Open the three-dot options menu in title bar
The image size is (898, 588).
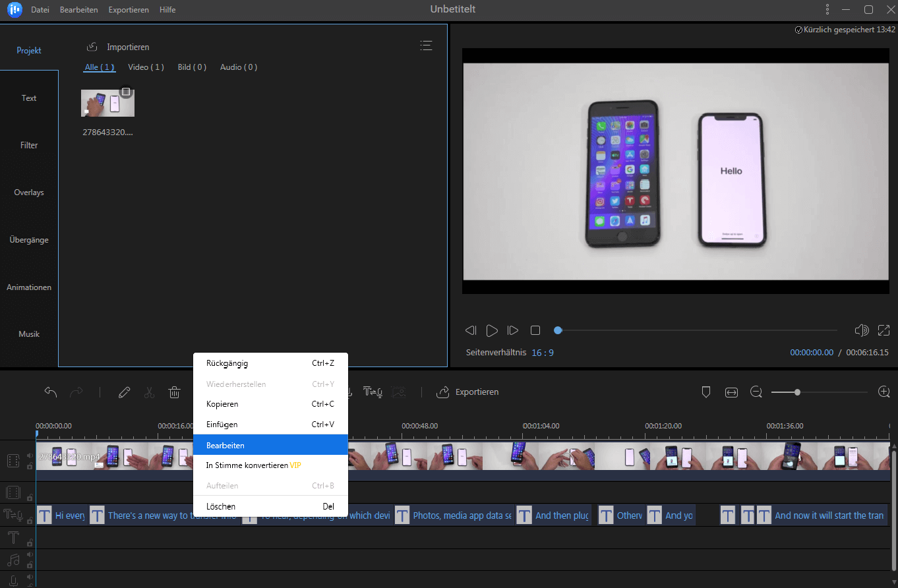tap(827, 9)
